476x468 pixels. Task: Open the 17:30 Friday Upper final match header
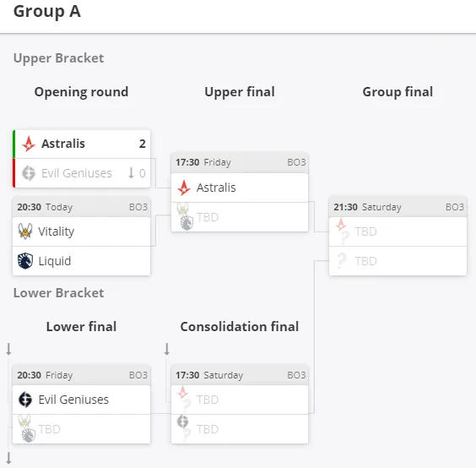pos(240,162)
